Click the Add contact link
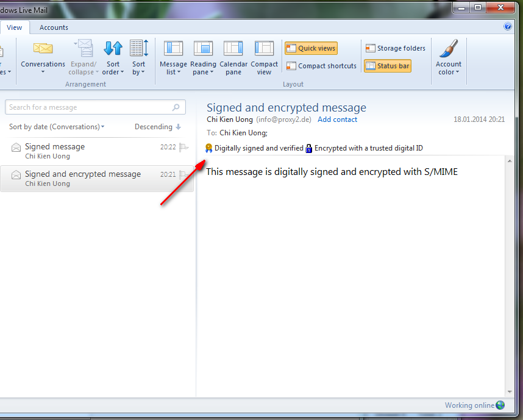The image size is (523, 420). tap(337, 119)
